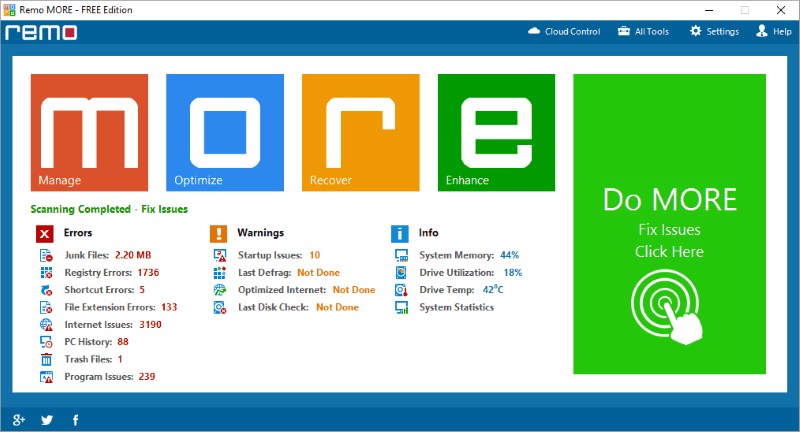
Task: Click the Do MORE Fix Issues panel
Action: click(669, 224)
